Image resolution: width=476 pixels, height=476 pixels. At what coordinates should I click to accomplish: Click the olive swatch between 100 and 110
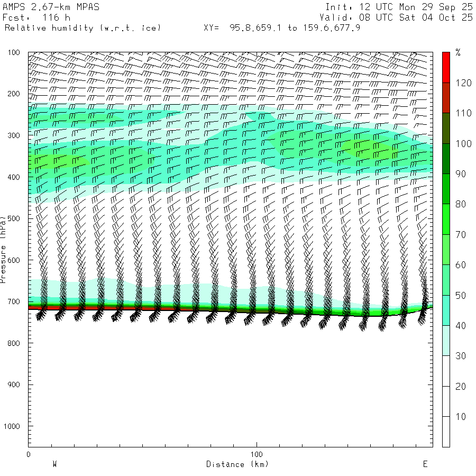click(446, 128)
